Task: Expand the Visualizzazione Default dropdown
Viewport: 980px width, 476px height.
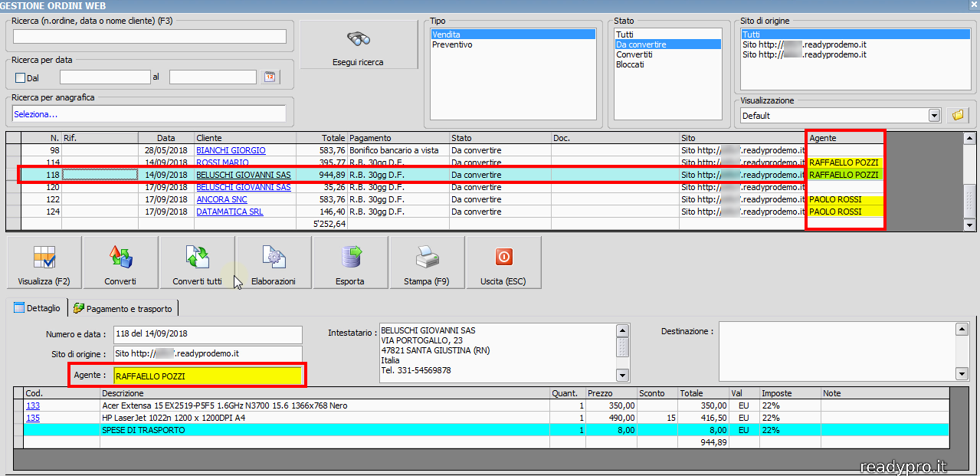Action: (934, 116)
